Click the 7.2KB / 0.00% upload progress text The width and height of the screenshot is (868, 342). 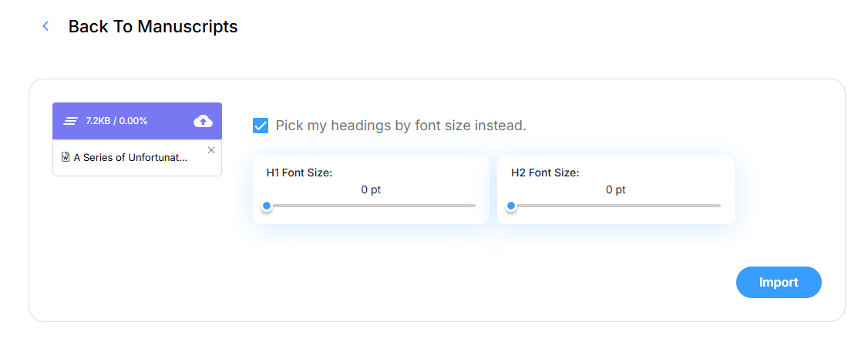116,121
